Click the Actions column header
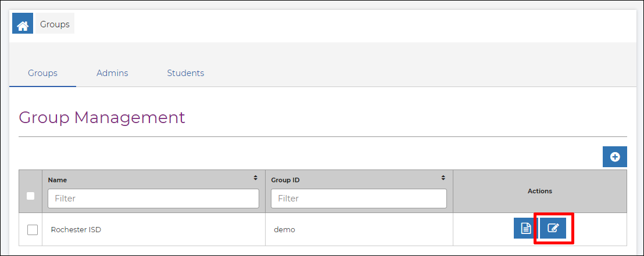The height and width of the screenshot is (256, 644). pyautogui.click(x=540, y=191)
